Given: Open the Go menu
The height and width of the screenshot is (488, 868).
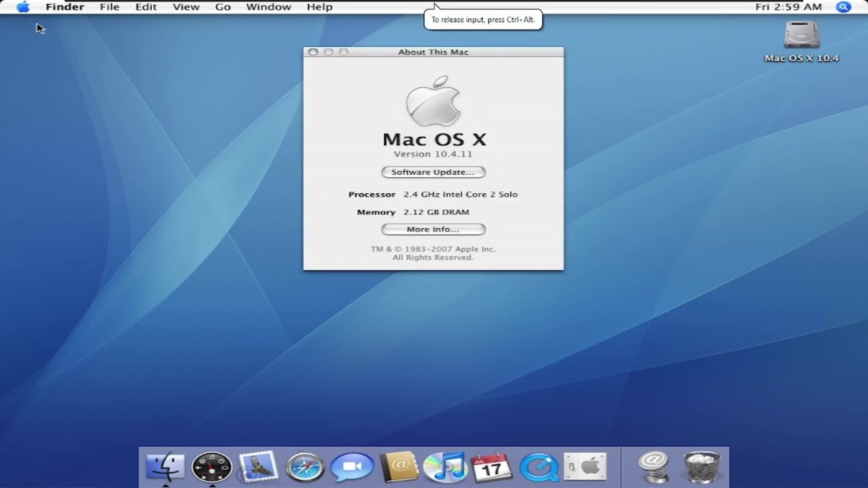Looking at the screenshot, I should (x=223, y=7).
